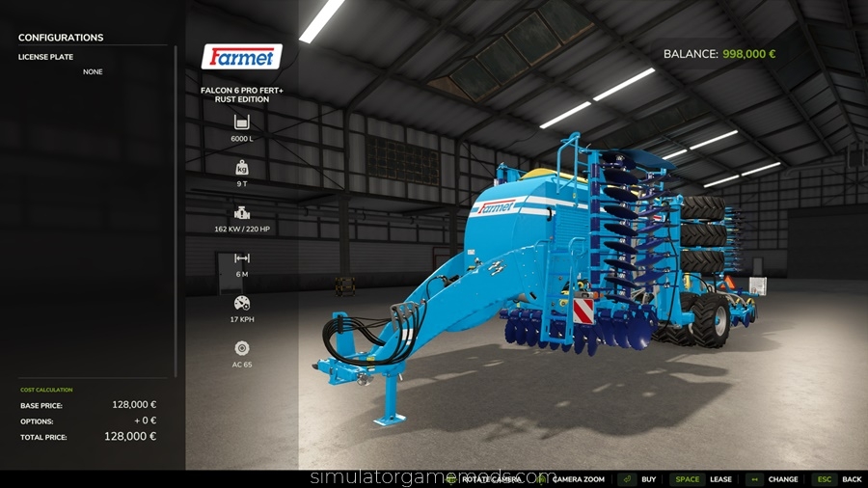Click the 162 KW / 220 HP text
Image resolution: width=868 pixels, height=488 pixels.
point(242,230)
